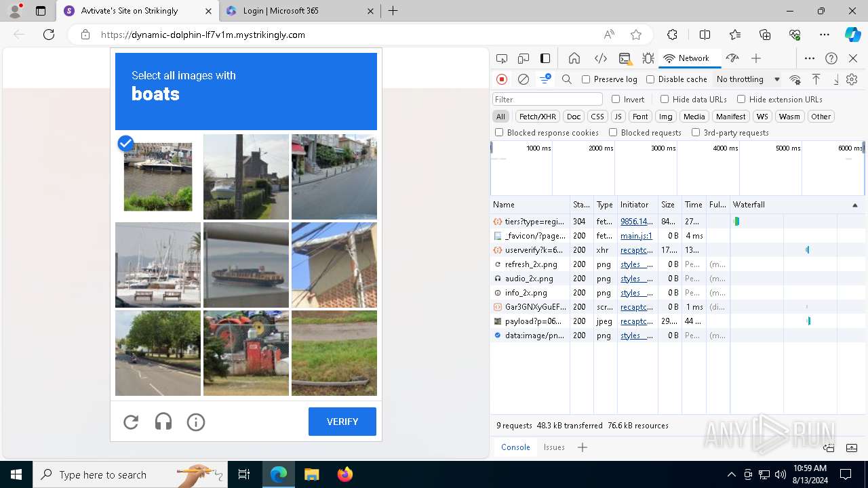Open search in the Network panel
The image size is (868, 488).
click(567, 79)
